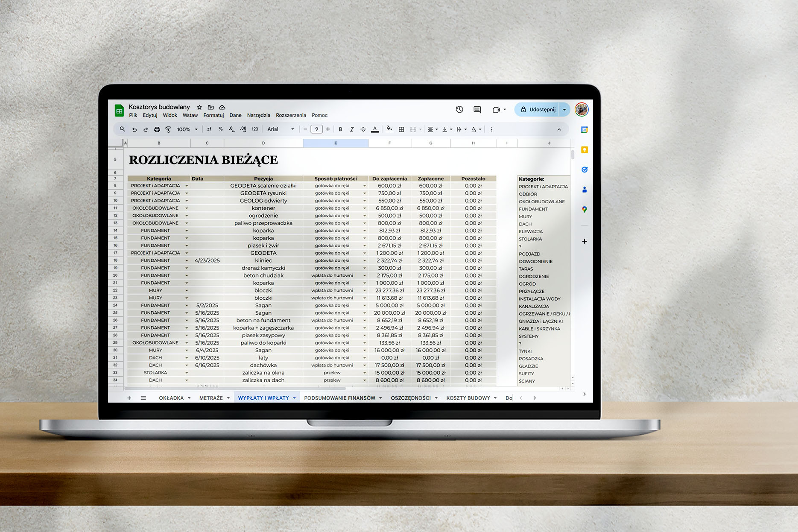
Task: Open borders tool in toolbar
Action: tap(401, 129)
